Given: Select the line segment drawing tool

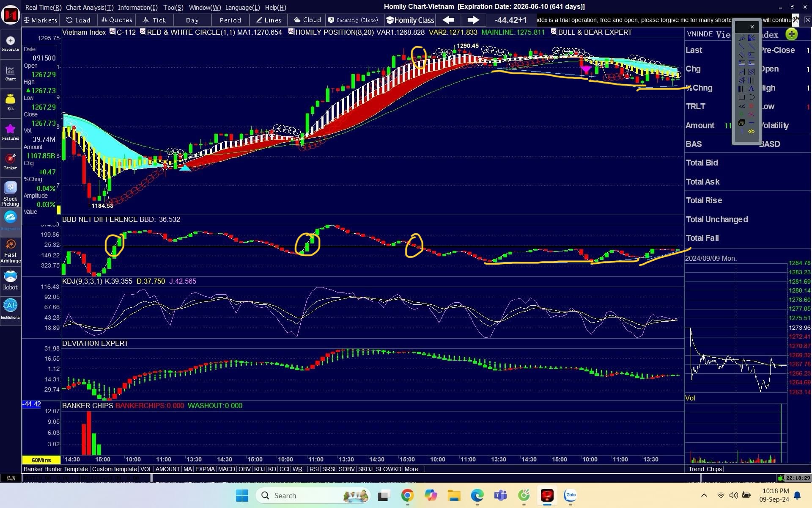Looking at the screenshot, I should pos(741,46).
